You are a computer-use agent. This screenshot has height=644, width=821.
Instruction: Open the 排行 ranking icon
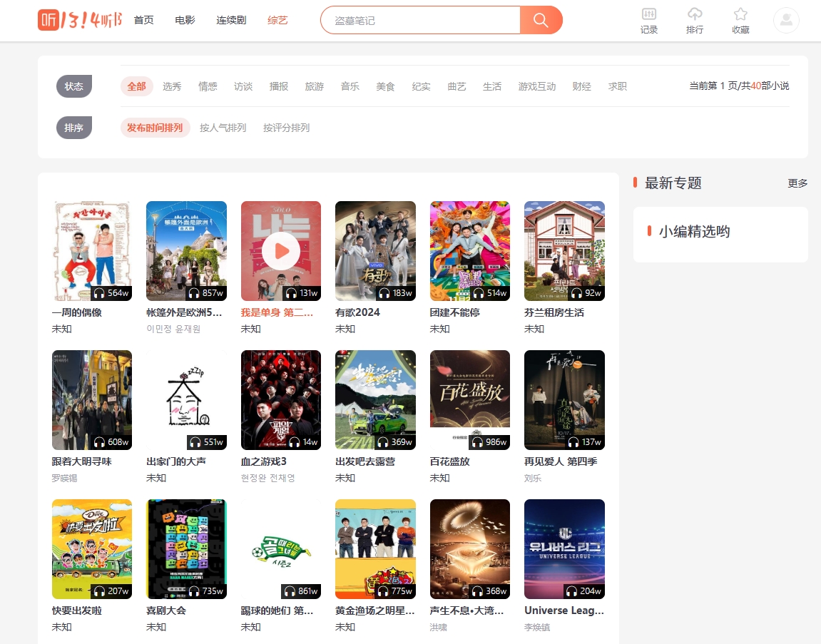coord(695,21)
